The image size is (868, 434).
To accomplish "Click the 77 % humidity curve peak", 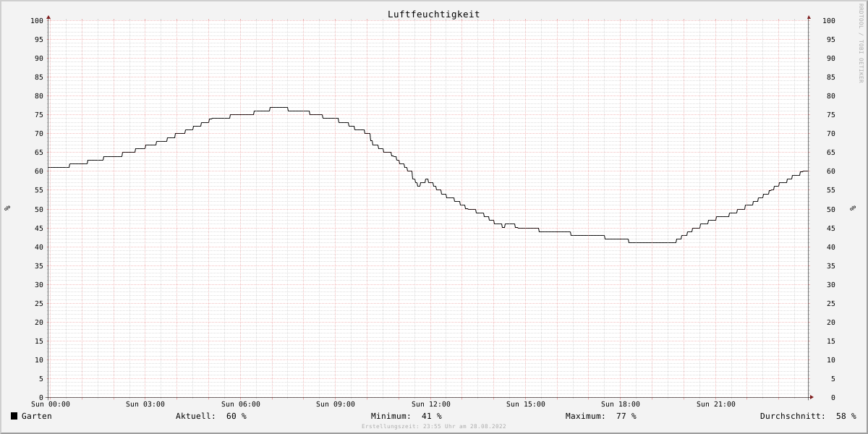I will click(278, 107).
